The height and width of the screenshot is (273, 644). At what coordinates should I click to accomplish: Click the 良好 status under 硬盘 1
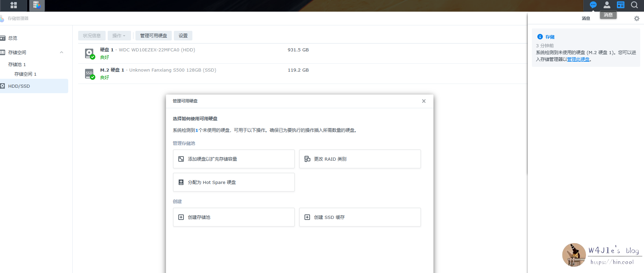[x=105, y=57]
